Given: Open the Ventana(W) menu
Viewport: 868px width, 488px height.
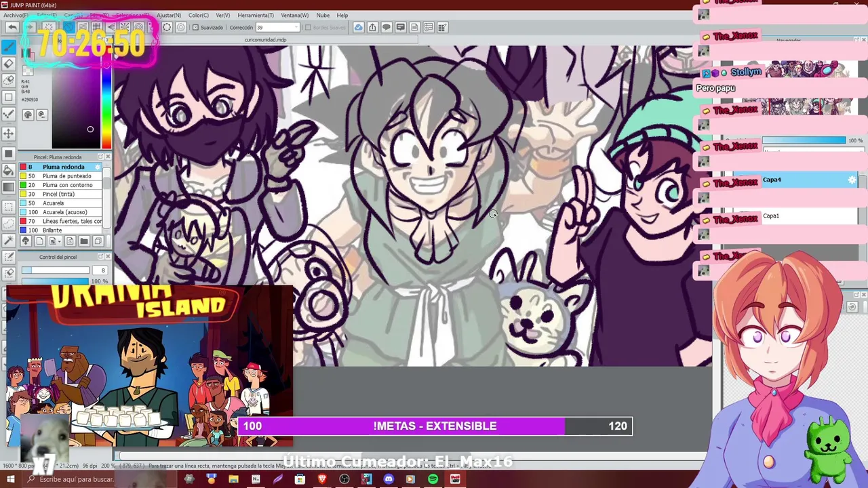Looking at the screenshot, I should click(294, 15).
